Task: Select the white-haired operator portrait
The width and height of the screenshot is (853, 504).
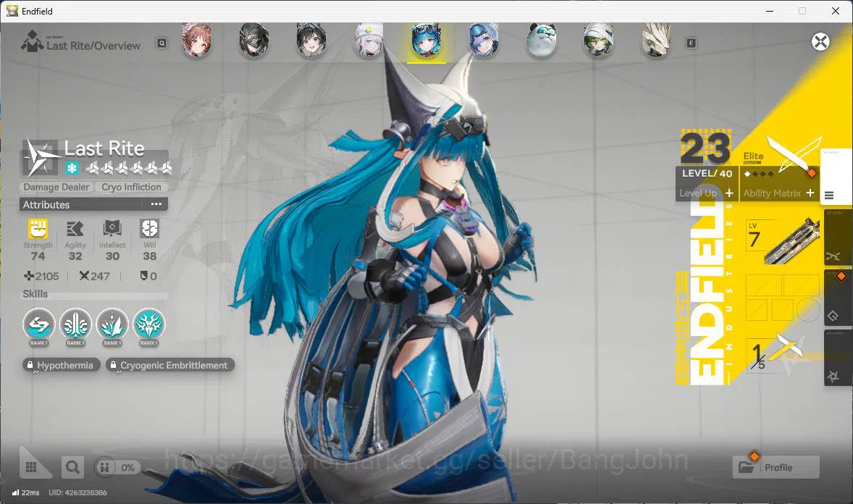Action: (369, 41)
